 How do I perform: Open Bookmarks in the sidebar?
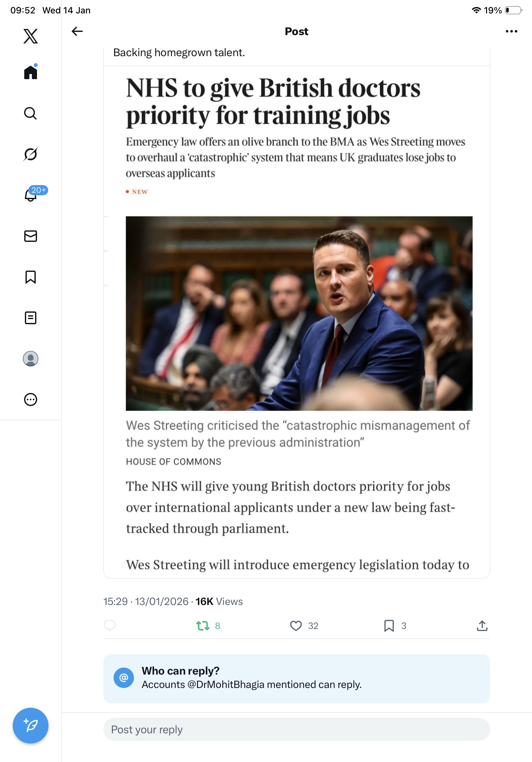31,277
